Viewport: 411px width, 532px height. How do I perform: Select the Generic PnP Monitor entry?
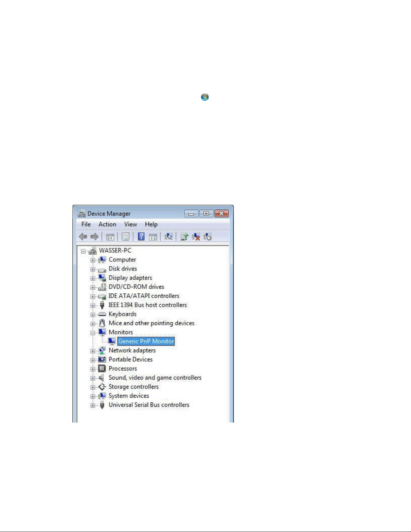(x=146, y=341)
